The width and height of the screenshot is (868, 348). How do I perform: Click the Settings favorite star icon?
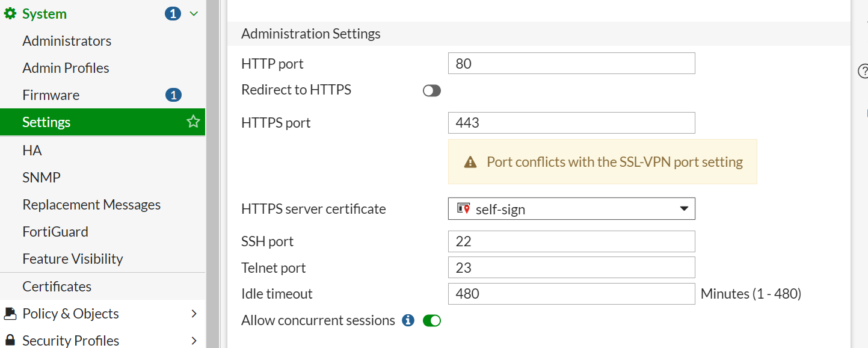click(193, 122)
